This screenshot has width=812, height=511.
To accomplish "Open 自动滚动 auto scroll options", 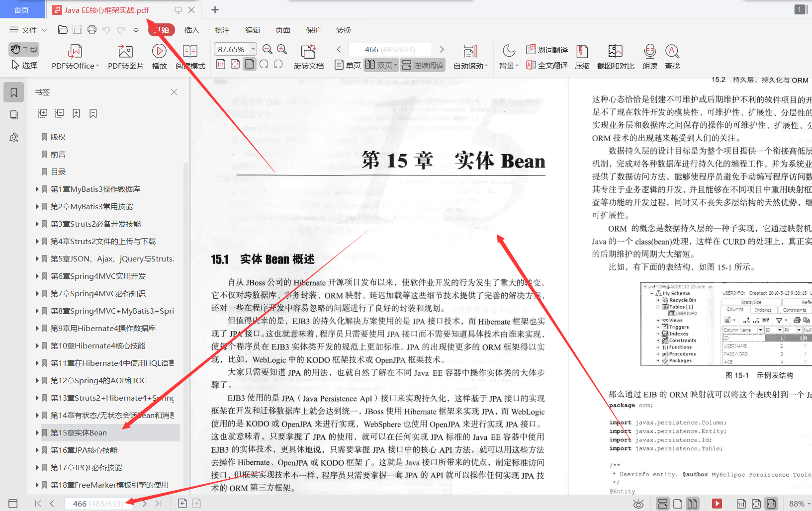I will pyautogui.click(x=470, y=57).
